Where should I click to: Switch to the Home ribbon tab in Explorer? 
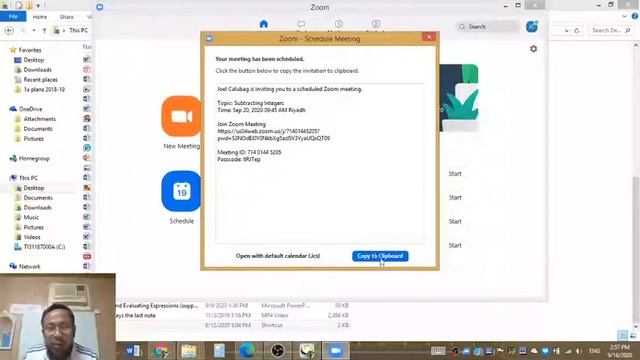click(40, 17)
